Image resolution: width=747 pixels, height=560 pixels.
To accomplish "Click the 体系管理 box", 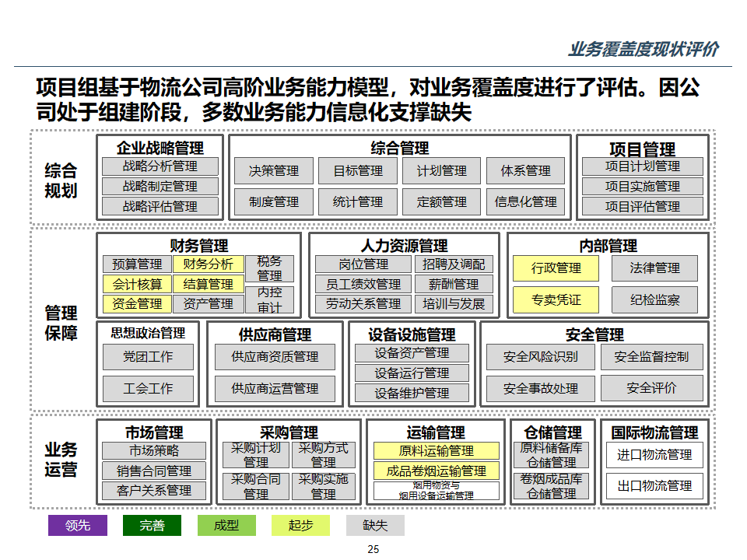I will click(525, 170).
